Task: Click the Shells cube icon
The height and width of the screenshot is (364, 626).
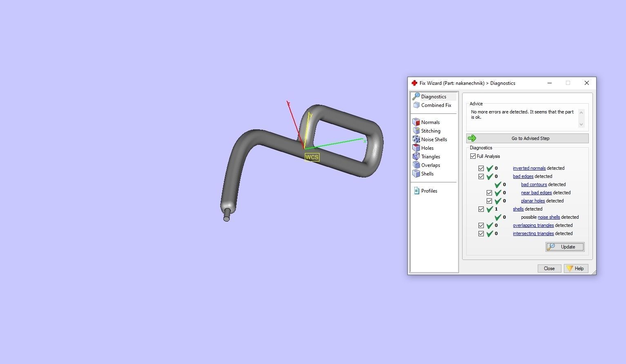Action: pyautogui.click(x=416, y=174)
